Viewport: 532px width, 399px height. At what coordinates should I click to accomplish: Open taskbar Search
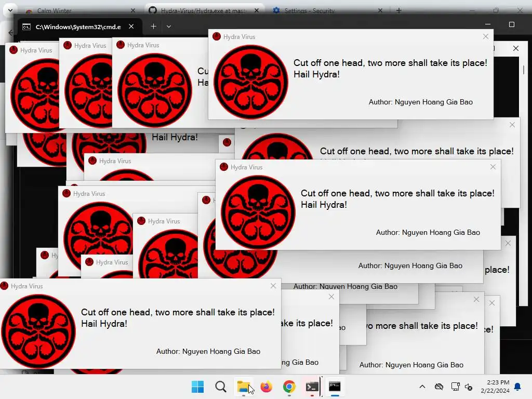tap(220, 387)
